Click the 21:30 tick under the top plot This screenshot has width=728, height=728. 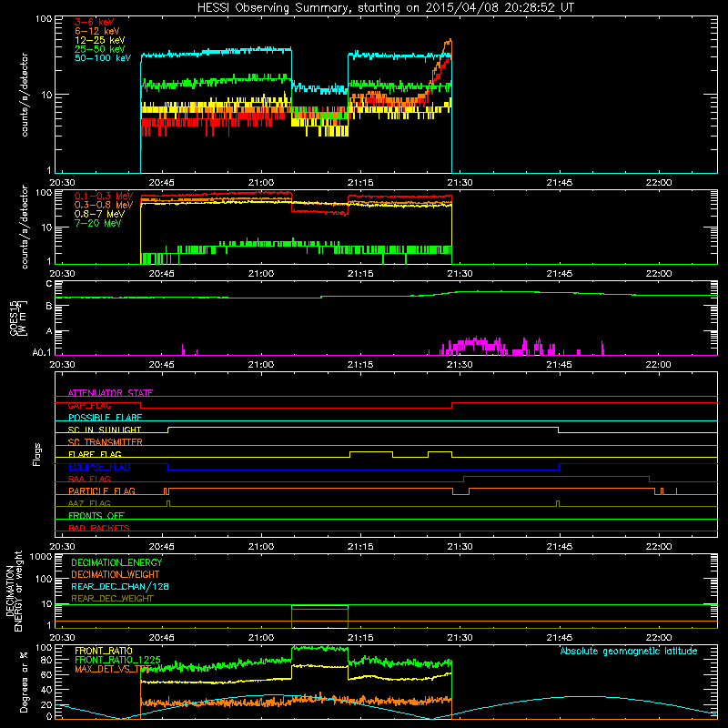click(460, 183)
